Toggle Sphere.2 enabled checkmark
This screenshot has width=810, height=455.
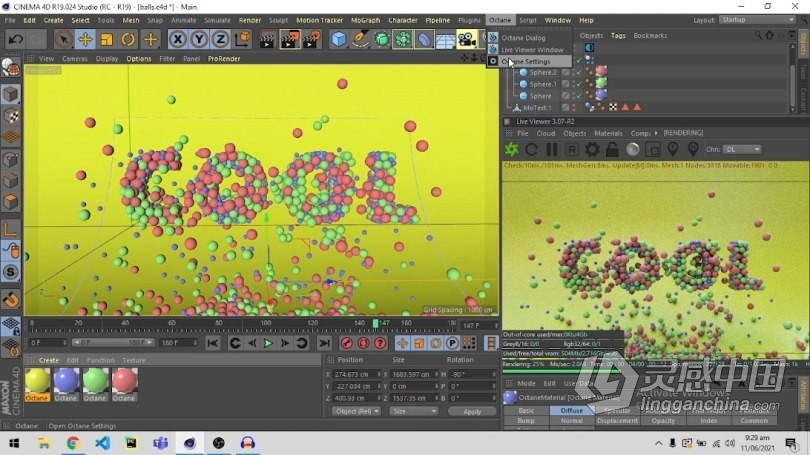[x=580, y=72]
